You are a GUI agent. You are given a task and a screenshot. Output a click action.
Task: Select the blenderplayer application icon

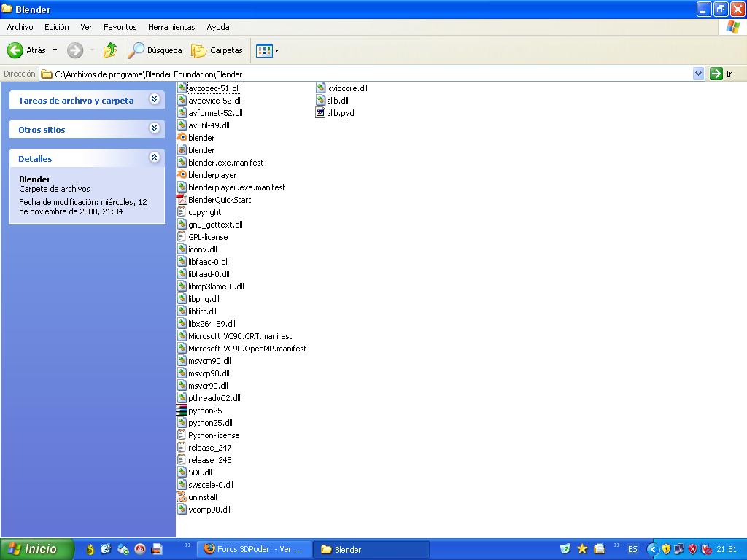pos(182,175)
